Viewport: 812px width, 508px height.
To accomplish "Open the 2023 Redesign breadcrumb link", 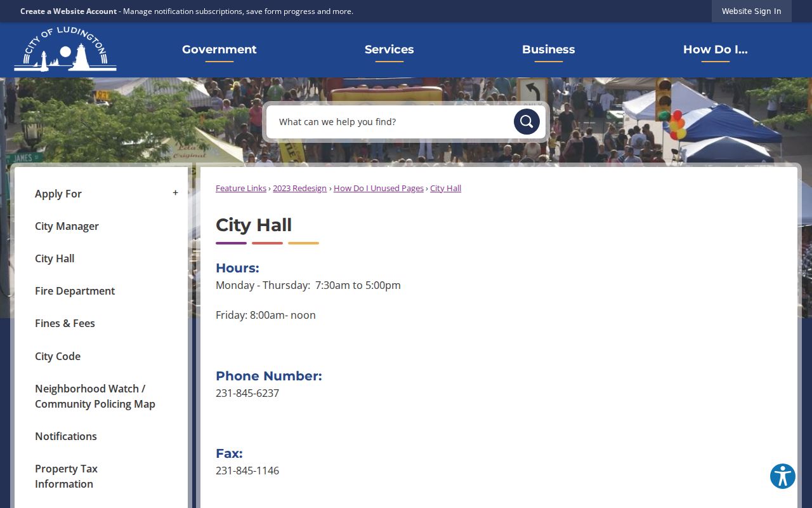I will tap(300, 188).
